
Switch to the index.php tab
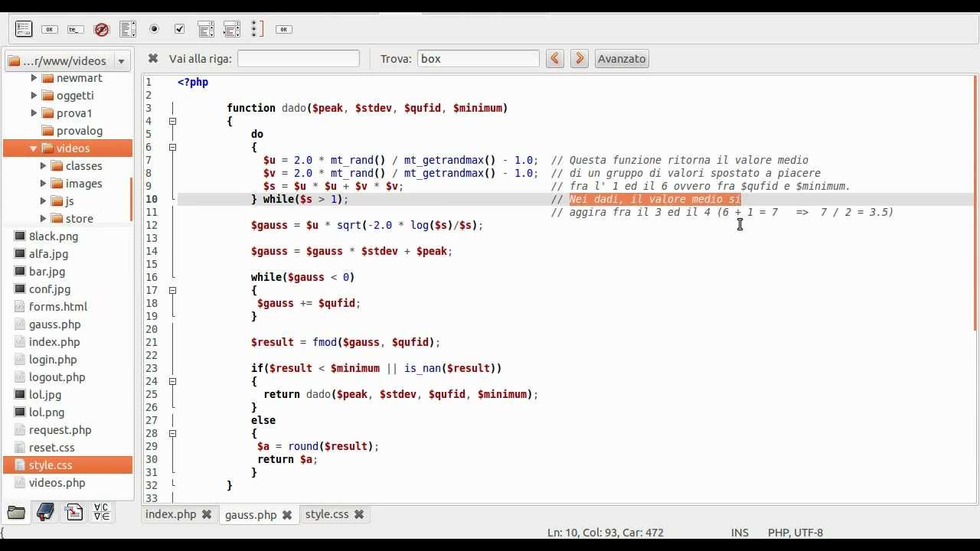click(x=171, y=514)
